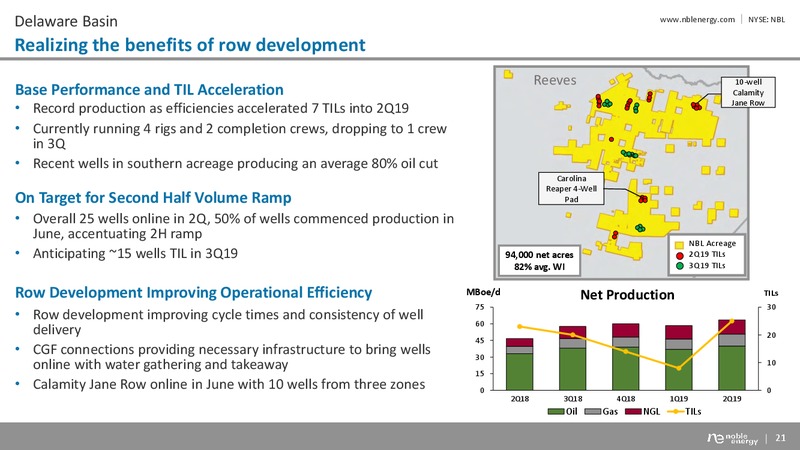Click the gray Gas legend swatch

[593, 411]
